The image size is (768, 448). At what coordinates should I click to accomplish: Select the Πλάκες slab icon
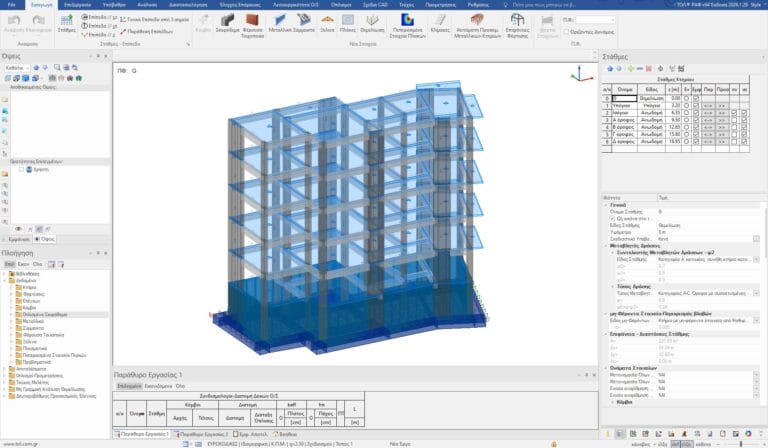(348, 24)
